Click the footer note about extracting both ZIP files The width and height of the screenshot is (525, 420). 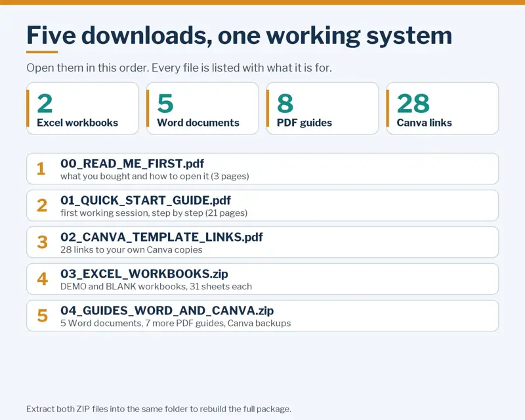159,409
